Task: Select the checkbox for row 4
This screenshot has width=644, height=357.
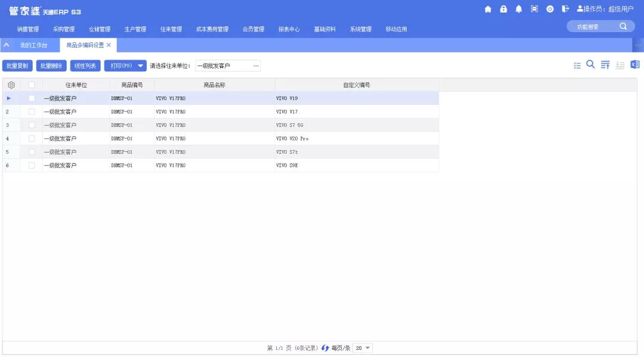Action: 32,138
